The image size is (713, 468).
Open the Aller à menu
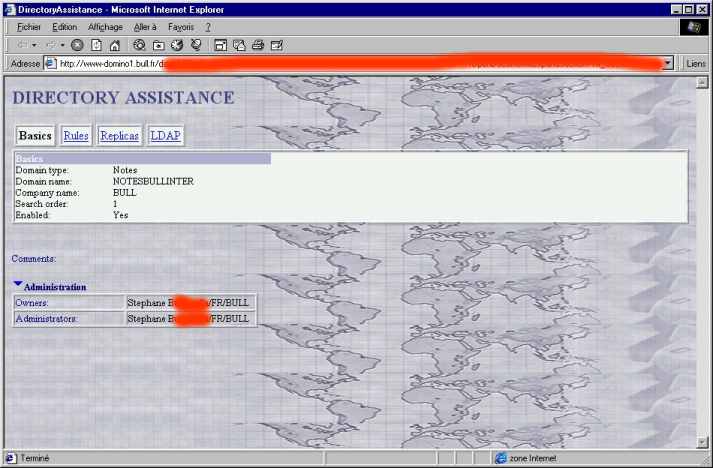point(145,27)
